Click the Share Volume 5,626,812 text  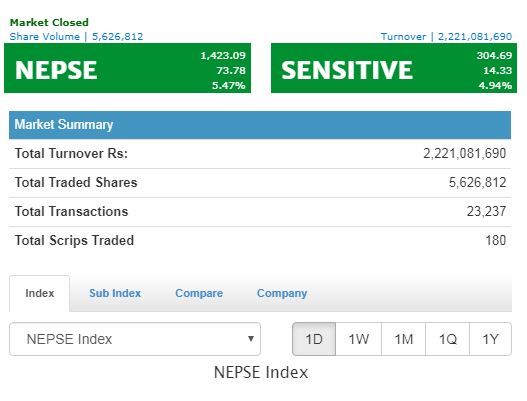76,36
